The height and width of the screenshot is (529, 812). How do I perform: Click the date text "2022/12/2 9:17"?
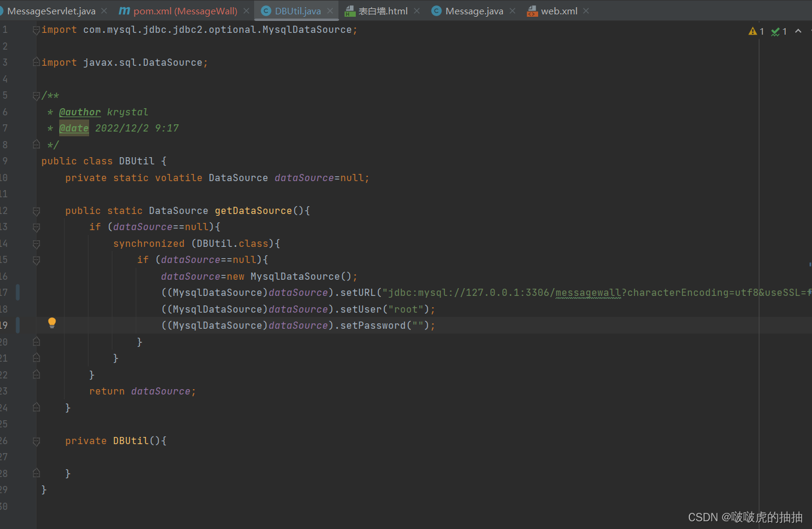137,128
